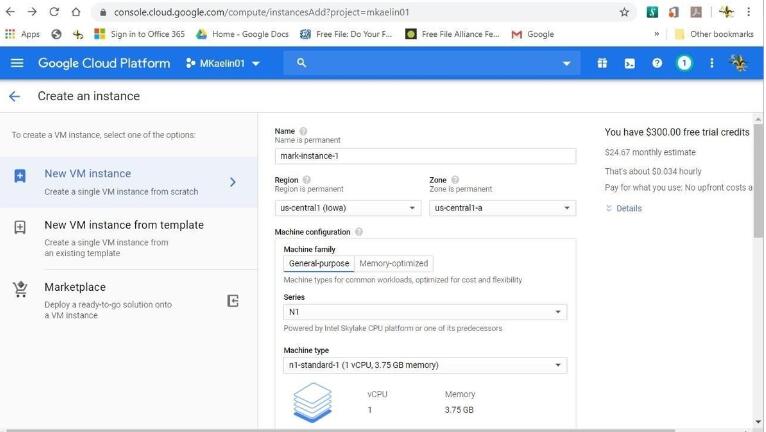Open the Zone dropdown us-central1-a
766x432 pixels.
pos(503,208)
